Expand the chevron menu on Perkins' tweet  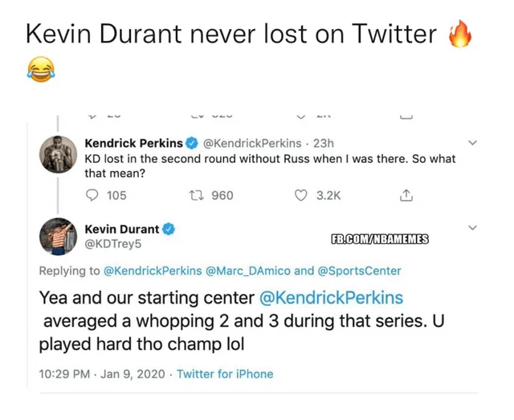coord(472,144)
